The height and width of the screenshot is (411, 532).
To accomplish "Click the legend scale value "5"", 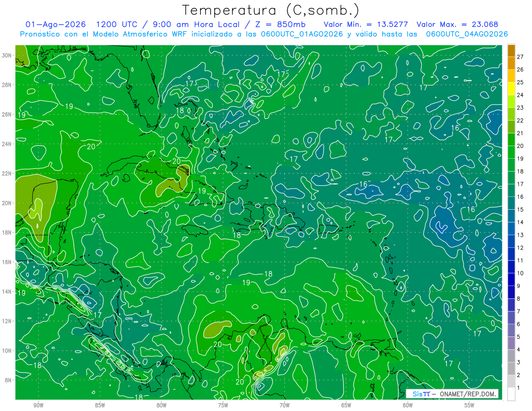I will point(519,337).
